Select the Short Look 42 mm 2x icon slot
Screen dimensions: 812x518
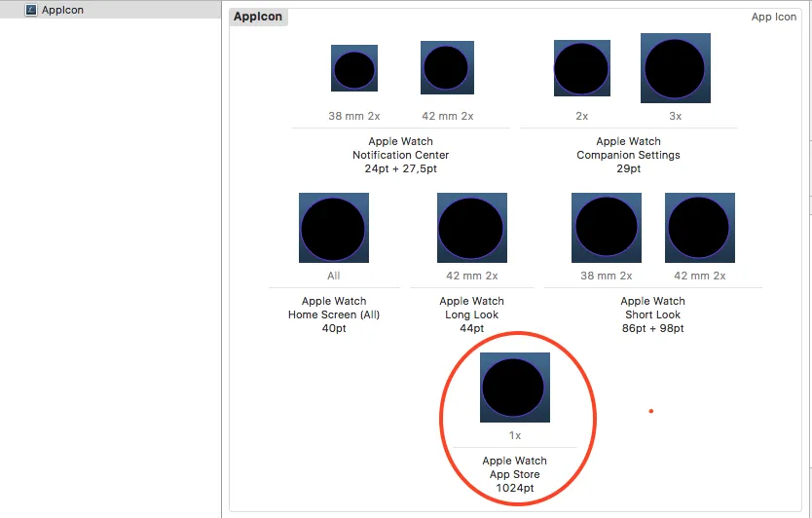(700, 228)
